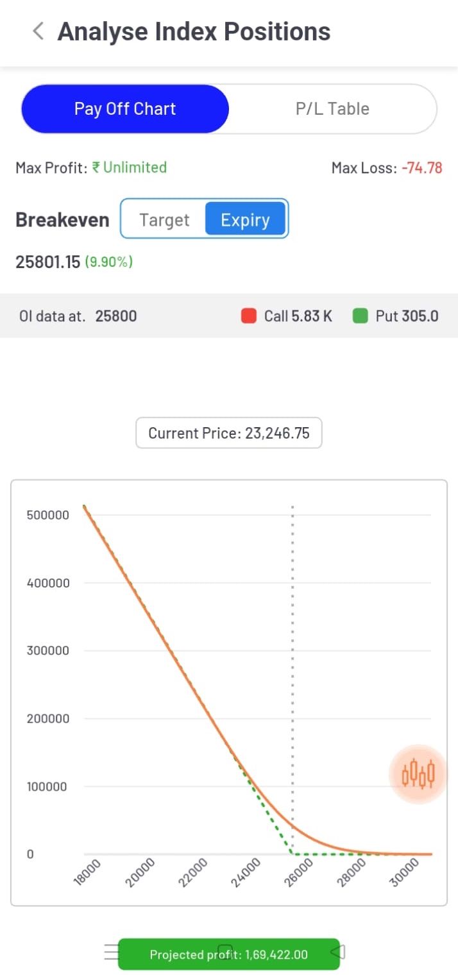Switch to the P/L Table tab
458x980 pixels.
tap(332, 109)
